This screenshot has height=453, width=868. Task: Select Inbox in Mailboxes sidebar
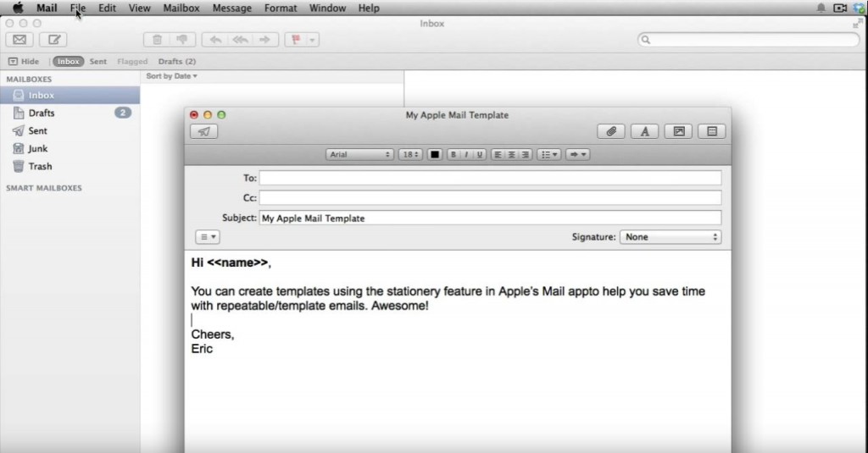click(x=70, y=95)
